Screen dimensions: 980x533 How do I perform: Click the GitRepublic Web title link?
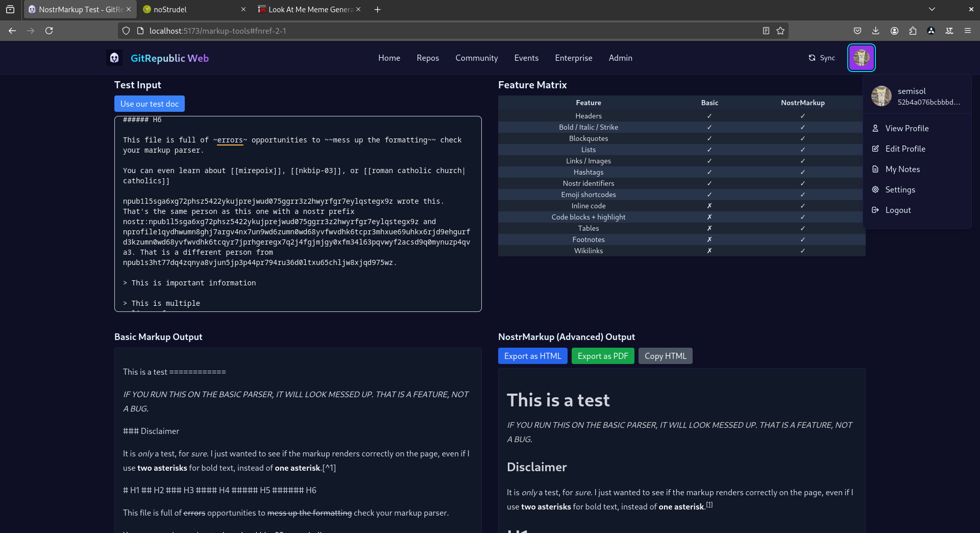(x=169, y=58)
